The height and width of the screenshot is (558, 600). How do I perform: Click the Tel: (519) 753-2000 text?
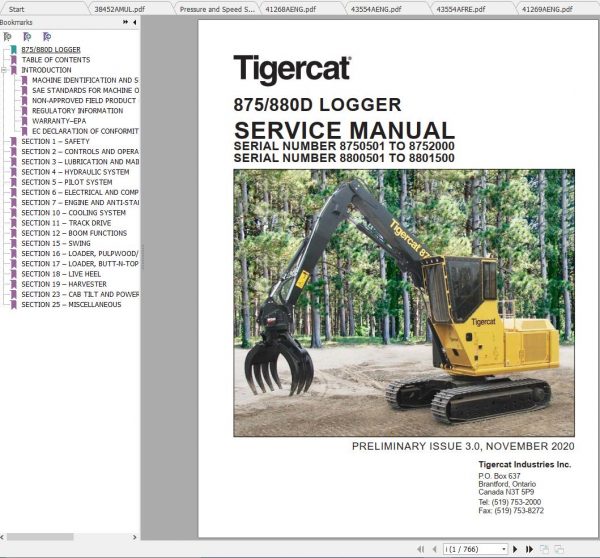[510, 502]
